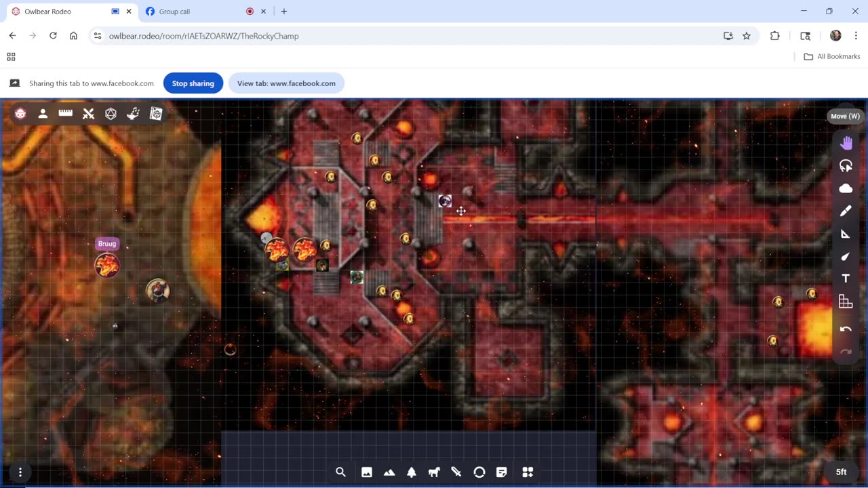
Task: Open the three-dot menu at bottom left
Action: [x=20, y=472]
